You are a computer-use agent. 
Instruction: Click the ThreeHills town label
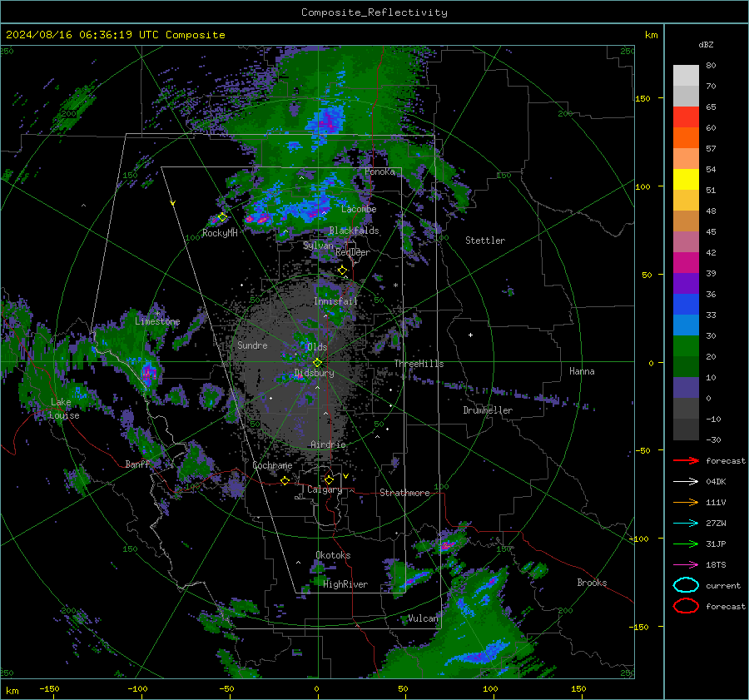coord(419,364)
